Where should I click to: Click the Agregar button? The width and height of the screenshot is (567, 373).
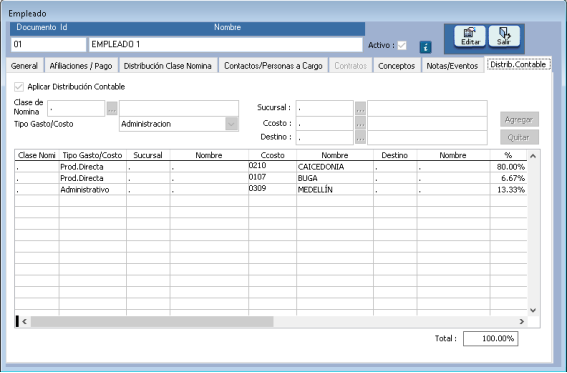tap(519, 119)
